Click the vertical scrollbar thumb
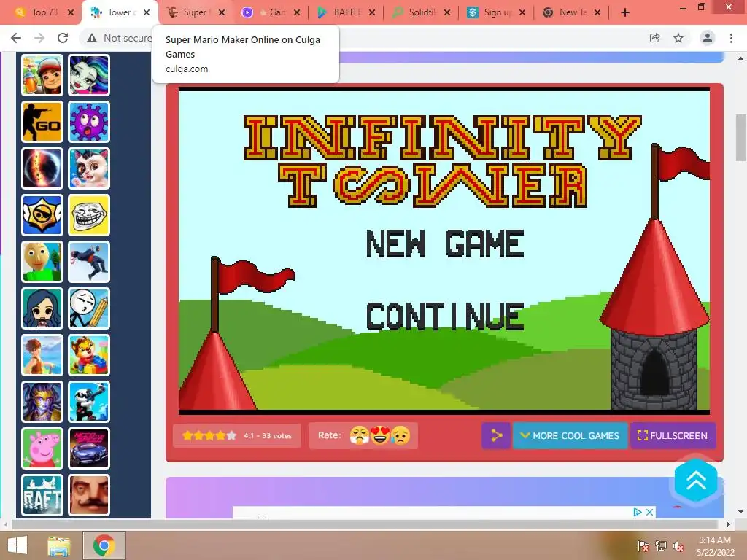747x560 pixels. point(740,138)
